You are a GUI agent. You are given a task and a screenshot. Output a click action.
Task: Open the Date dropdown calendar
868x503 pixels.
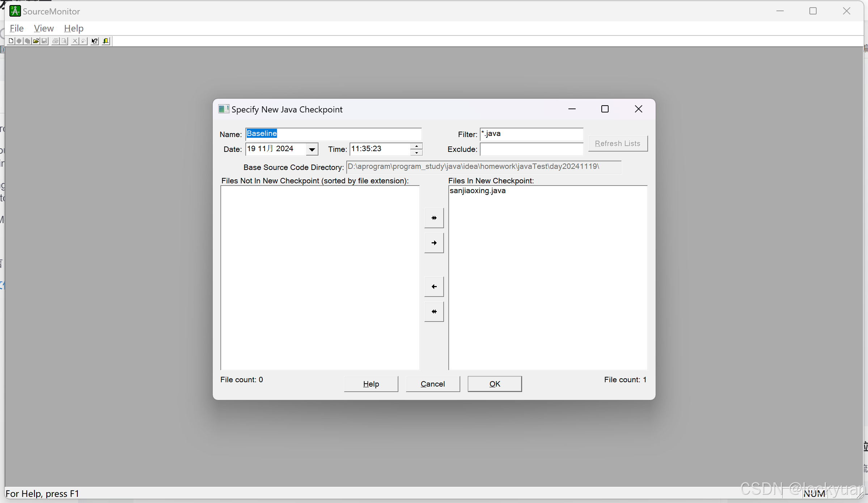312,149
